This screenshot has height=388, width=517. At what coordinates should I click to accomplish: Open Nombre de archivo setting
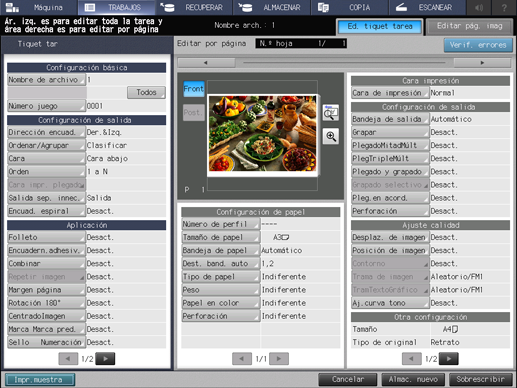tap(46, 80)
